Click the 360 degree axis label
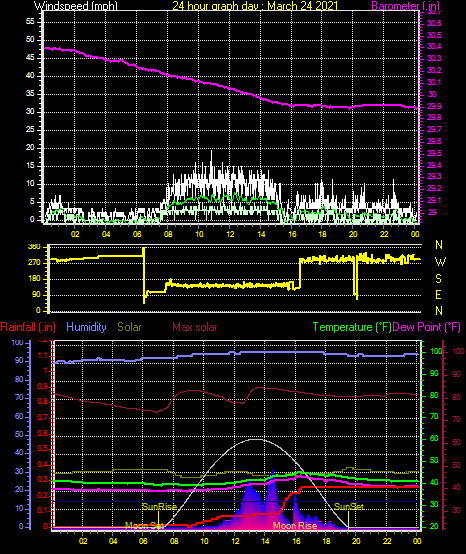This screenshot has width=466, height=554. point(34,247)
